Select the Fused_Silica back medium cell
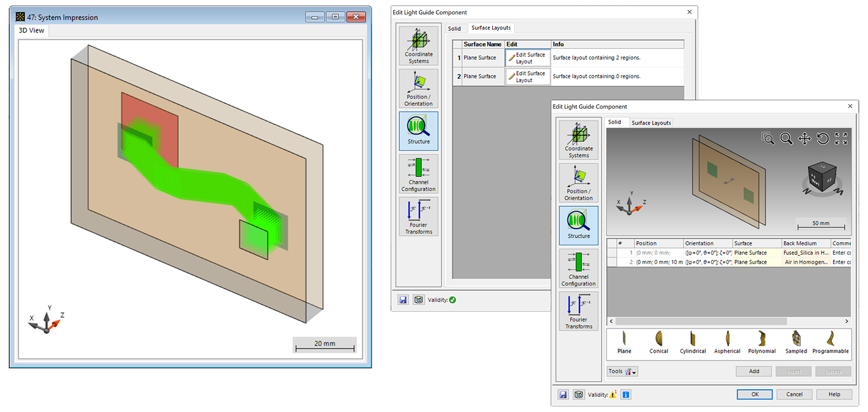The width and height of the screenshot is (868, 412). tap(806, 253)
